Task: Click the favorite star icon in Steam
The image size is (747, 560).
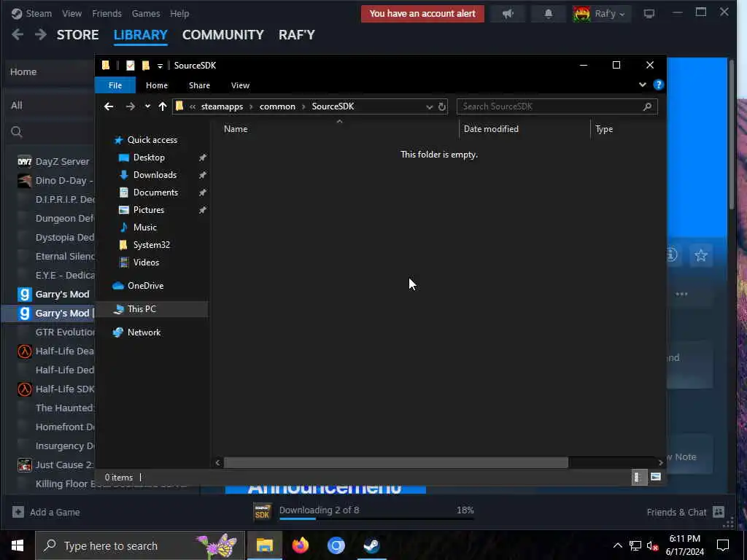Action: (x=701, y=256)
